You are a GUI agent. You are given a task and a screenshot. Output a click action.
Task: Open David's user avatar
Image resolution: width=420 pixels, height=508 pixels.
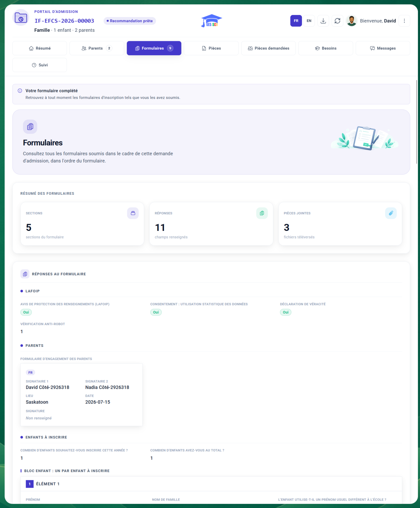(352, 21)
